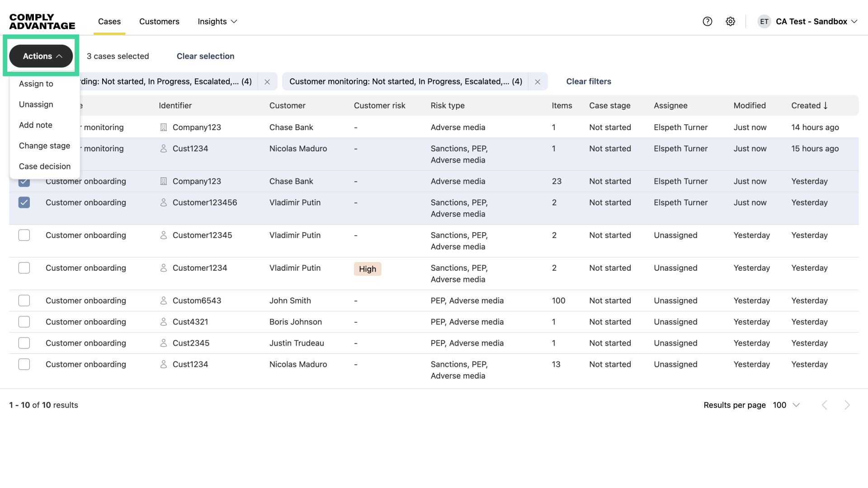Go to next results page arrow
Image resolution: width=868 pixels, height=488 pixels.
pos(847,405)
